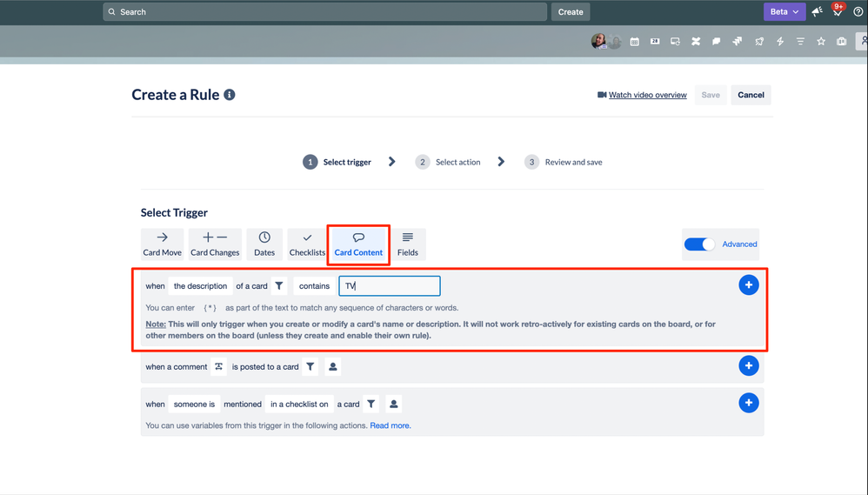Image resolution: width=868 pixels, height=495 pixels.
Task: Choose member filter in comment trigger row
Action: tap(333, 366)
